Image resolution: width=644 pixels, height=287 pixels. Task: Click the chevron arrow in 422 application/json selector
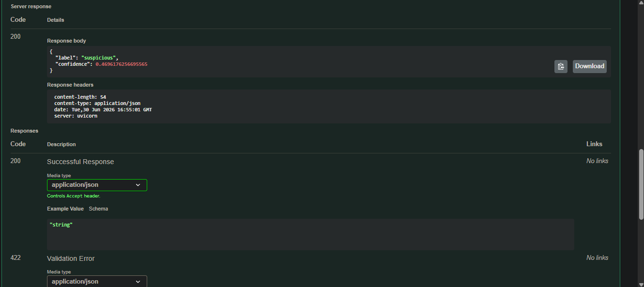[138, 282]
